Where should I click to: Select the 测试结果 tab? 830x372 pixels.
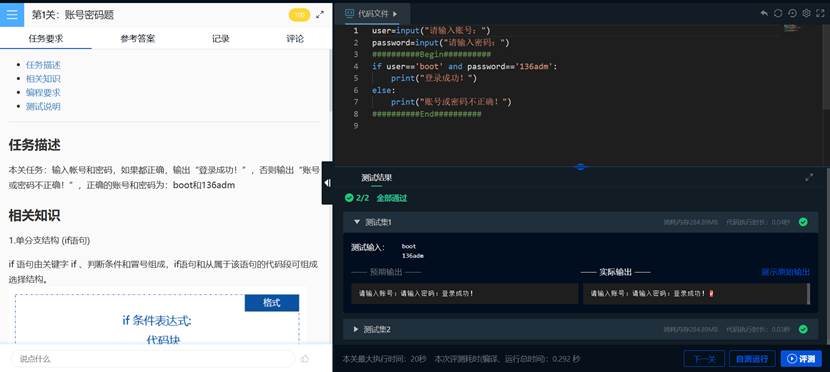point(376,178)
